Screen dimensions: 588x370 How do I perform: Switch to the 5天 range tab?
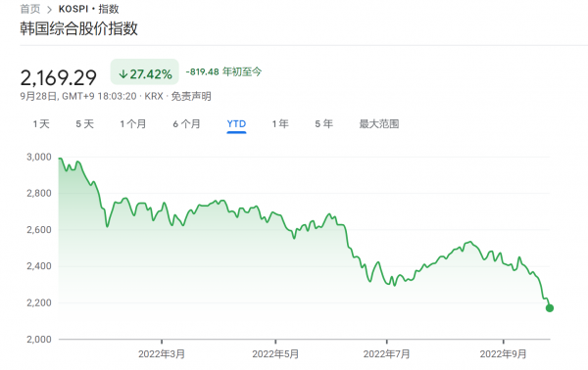[84, 124]
